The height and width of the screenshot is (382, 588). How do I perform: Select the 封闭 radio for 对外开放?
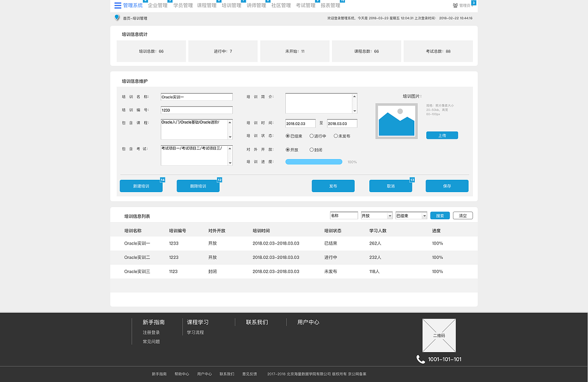tap(311, 150)
